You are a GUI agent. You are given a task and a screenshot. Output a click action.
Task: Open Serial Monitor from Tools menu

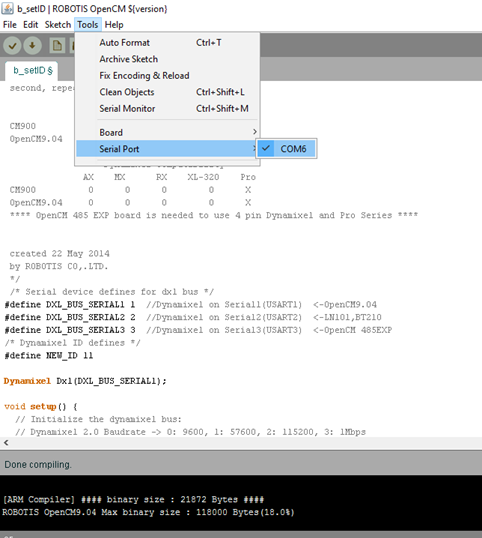coord(167,108)
